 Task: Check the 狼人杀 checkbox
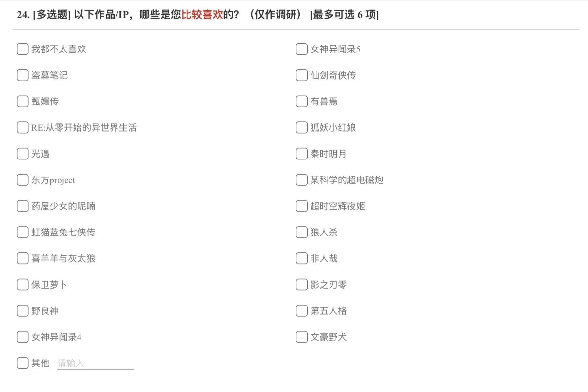(302, 232)
